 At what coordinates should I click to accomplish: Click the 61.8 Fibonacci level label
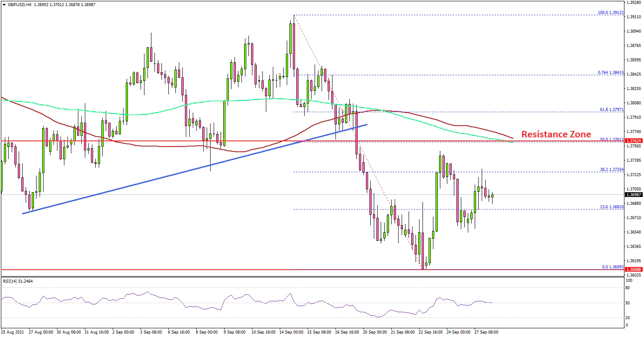click(x=611, y=110)
